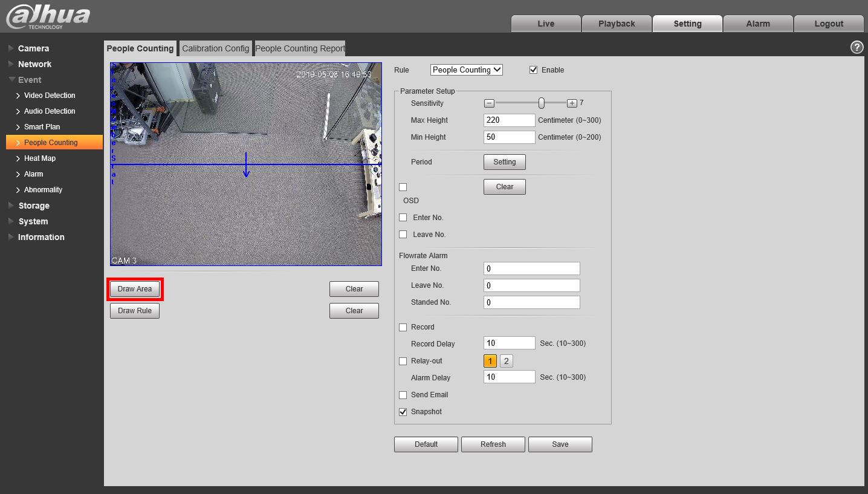This screenshot has height=494, width=868.
Task: Click the sensitivity minus icon
Action: (x=490, y=103)
